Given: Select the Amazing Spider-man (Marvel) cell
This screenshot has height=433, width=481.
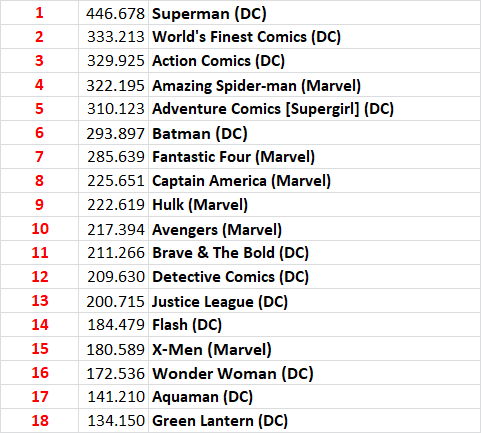Looking at the screenshot, I should pyautogui.click(x=314, y=85).
